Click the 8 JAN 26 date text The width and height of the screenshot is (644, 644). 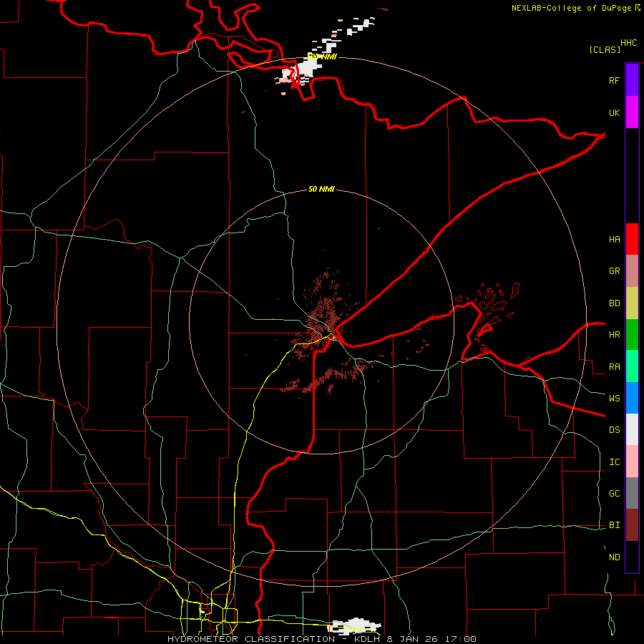tap(413, 639)
